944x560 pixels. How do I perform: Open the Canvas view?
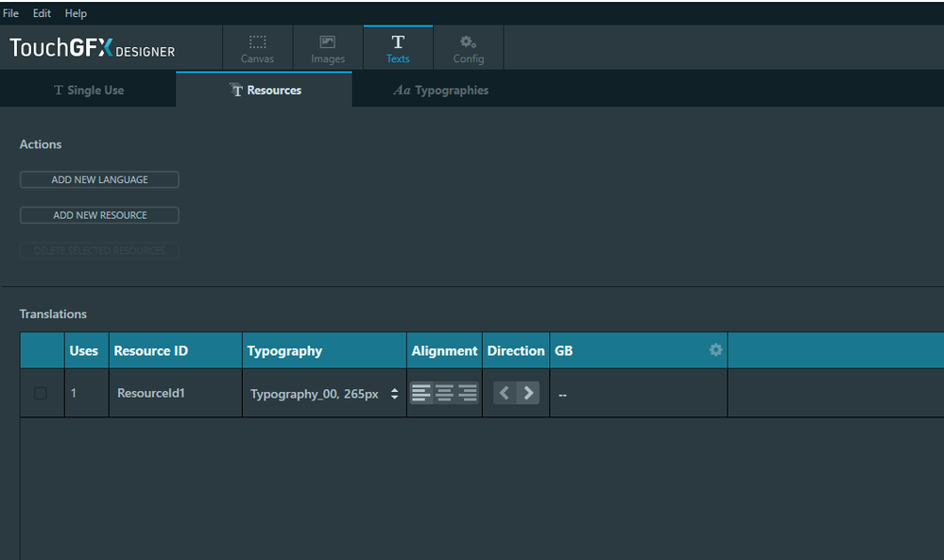click(257, 48)
